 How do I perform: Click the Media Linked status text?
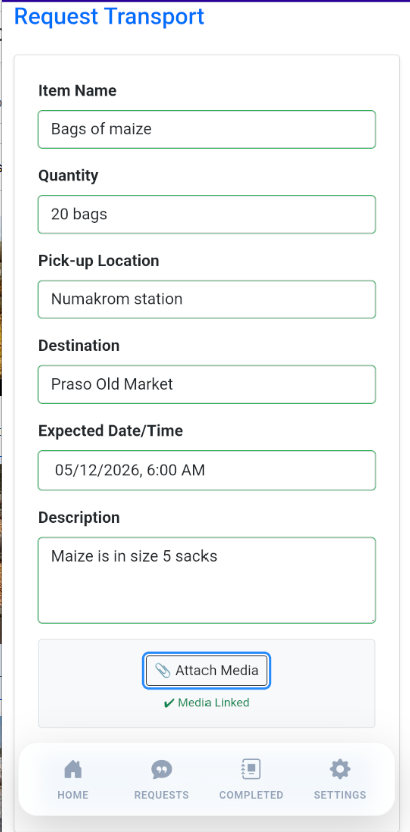click(213, 703)
